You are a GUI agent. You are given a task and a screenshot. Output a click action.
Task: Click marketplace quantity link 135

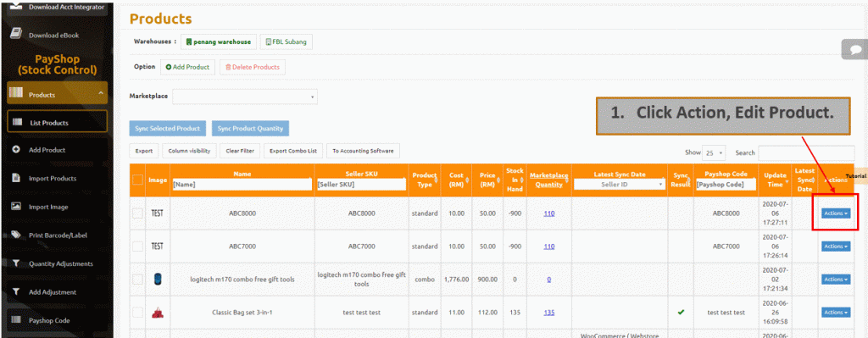point(549,313)
